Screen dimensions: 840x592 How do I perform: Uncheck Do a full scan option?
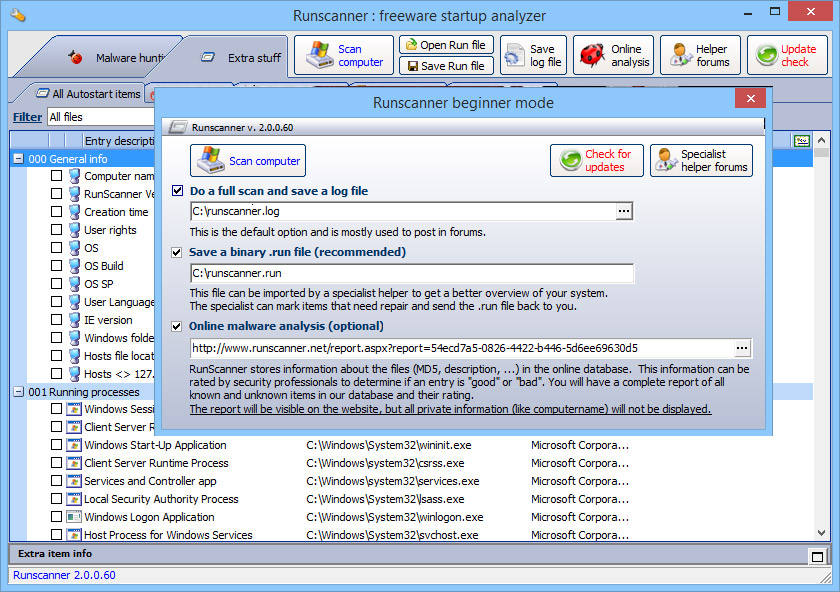177,190
